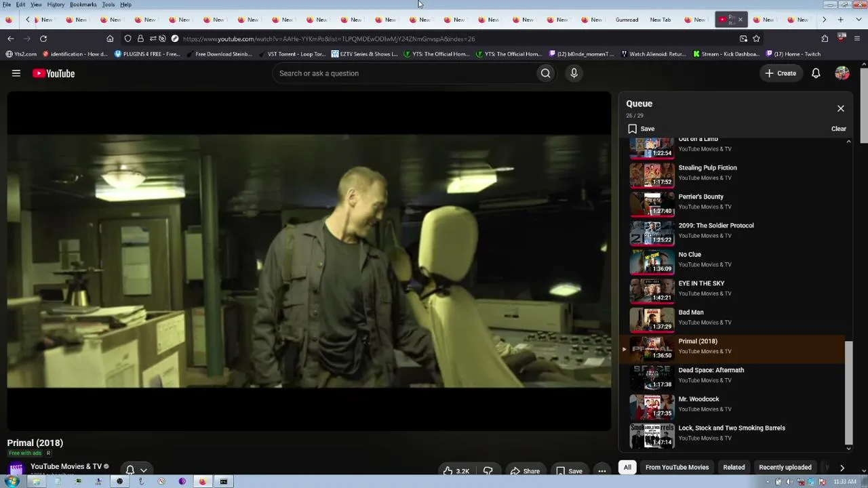Clear the queue
868x488 pixels.
coord(839,129)
